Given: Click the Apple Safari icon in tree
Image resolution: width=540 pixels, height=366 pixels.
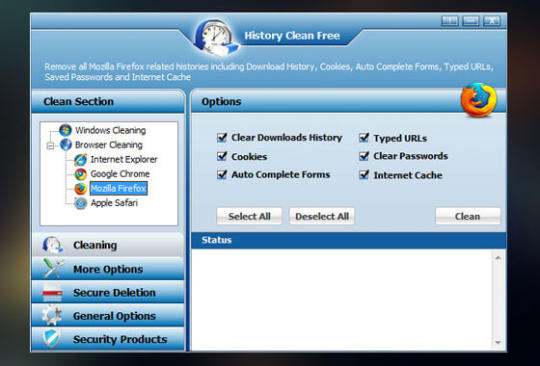Looking at the screenshot, I should pyautogui.click(x=81, y=203).
